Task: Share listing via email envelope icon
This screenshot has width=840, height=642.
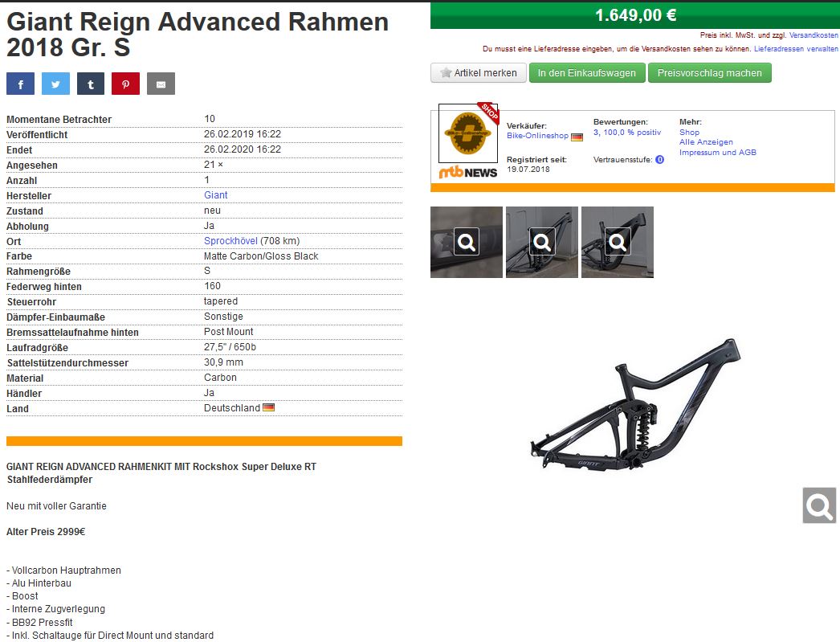Action: (x=161, y=84)
